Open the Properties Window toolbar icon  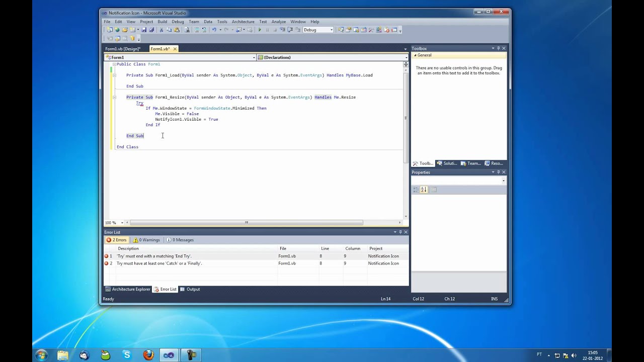tap(348, 30)
